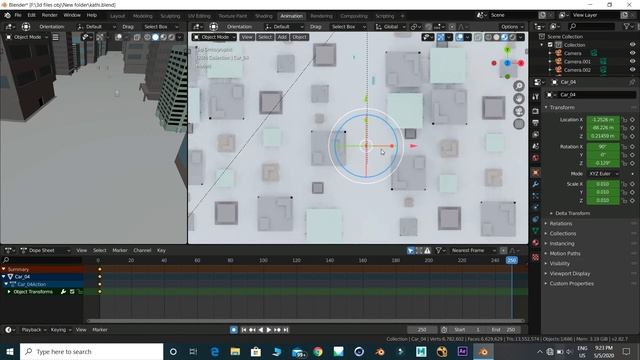Toggle X-ray mode in the right viewport
The height and width of the screenshot is (360, 640).
(478, 37)
